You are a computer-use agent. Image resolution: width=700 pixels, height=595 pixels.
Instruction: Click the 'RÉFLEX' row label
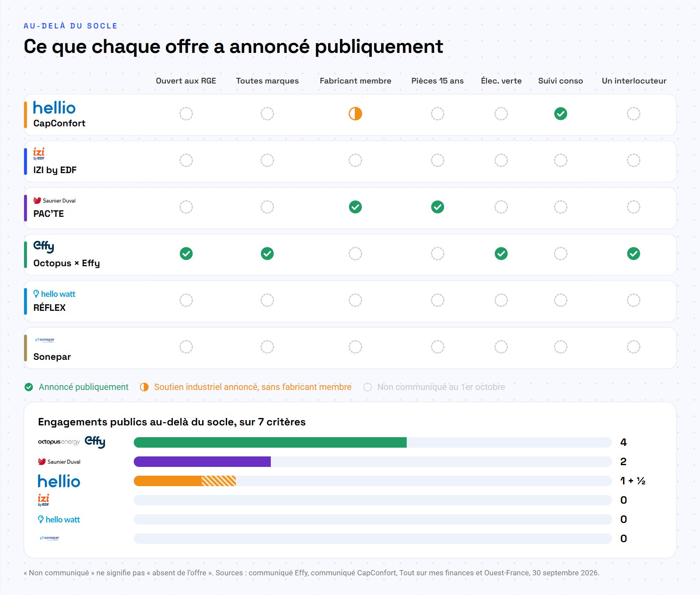pos(49,308)
